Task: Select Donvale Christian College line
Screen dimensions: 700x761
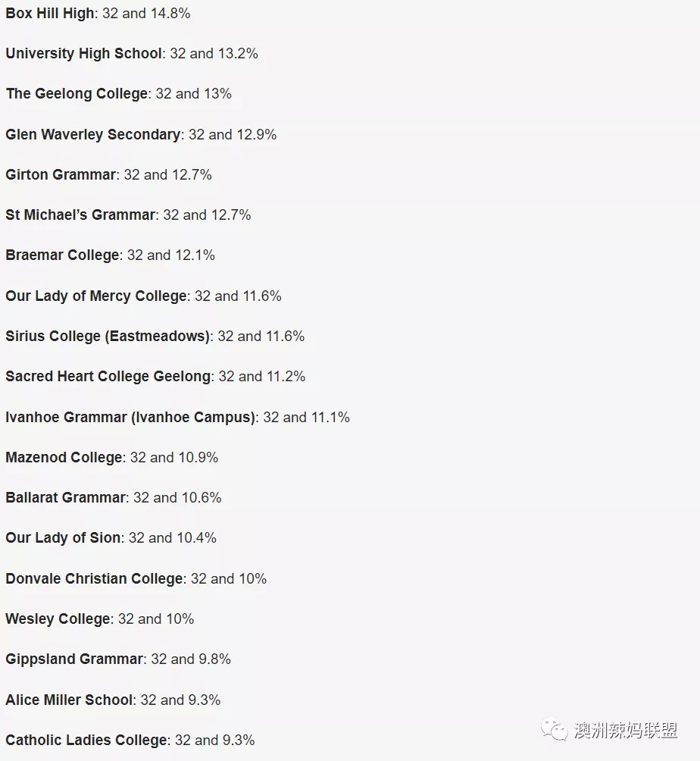Action: coord(136,579)
